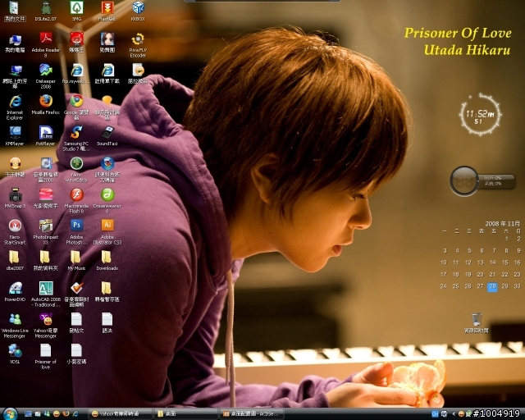This screenshot has width=525, height=420.
Task: Launch Mozilla Firefox from the desktop
Action: click(46, 104)
